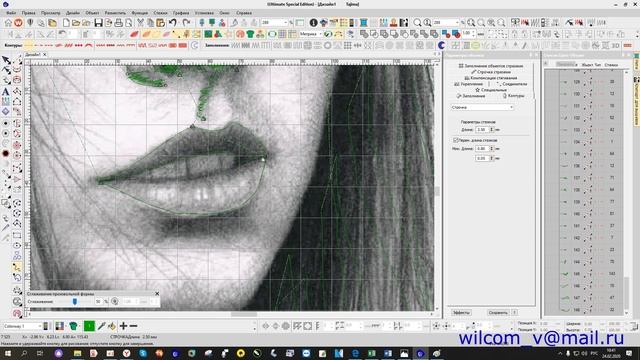
Task: Click the black info circle icon
Action: [313, 23]
